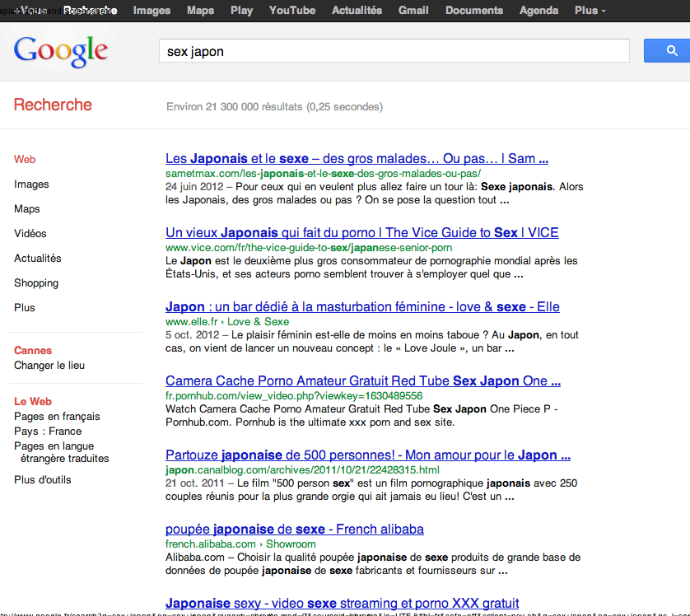
Task: Click the Cannes location label
Action: pos(33,350)
